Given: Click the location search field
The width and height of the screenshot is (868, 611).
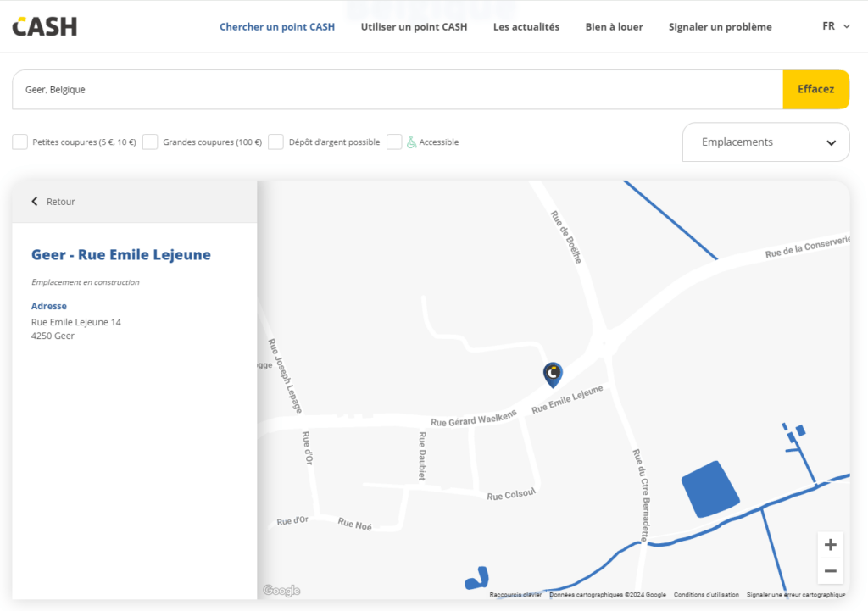Looking at the screenshot, I should click(x=397, y=90).
